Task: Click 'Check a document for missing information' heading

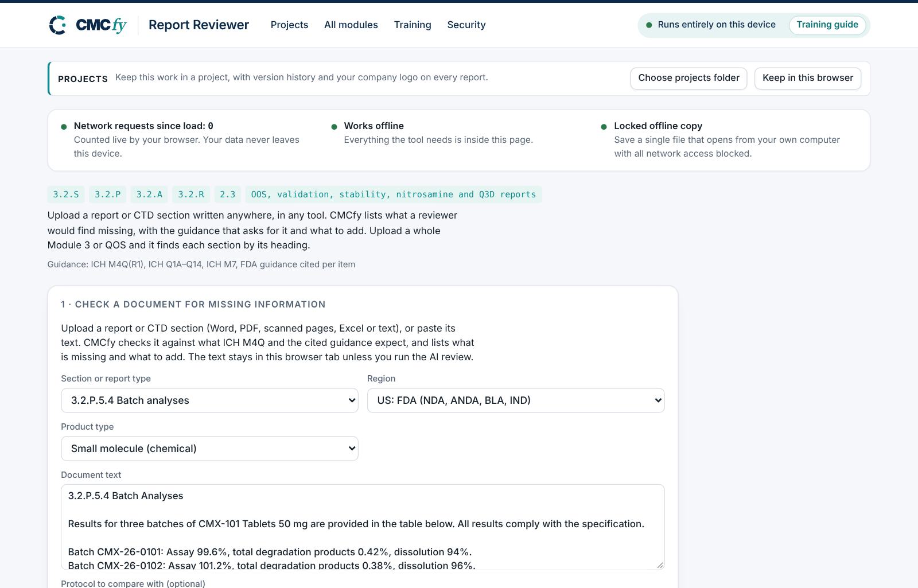Action: [x=193, y=305]
